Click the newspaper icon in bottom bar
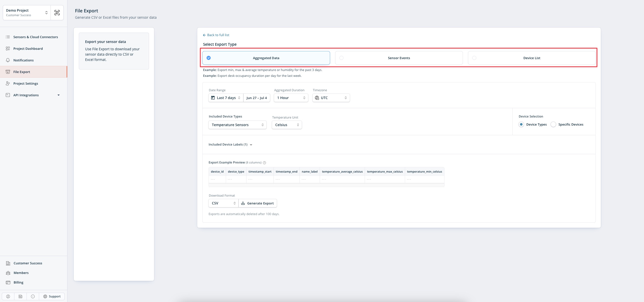The image size is (644, 302). [20, 296]
